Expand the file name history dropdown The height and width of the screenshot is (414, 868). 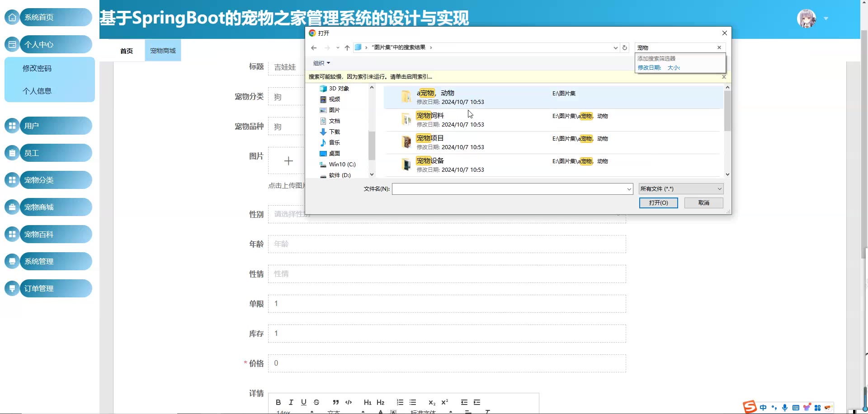(629, 189)
